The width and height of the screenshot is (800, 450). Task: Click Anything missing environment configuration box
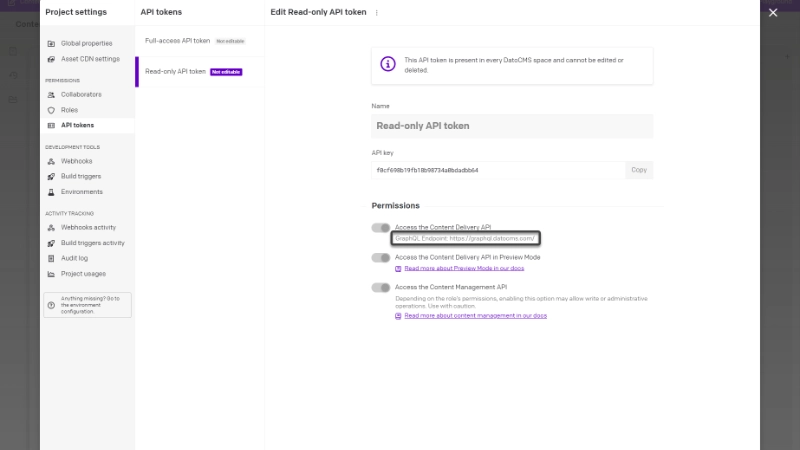click(x=87, y=305)
